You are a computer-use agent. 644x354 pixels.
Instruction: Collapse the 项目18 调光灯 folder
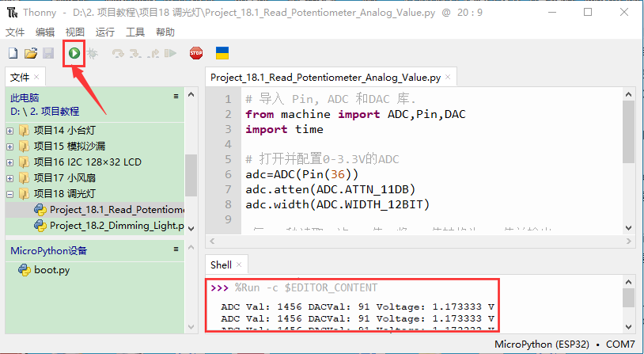[x=9, y=194]
